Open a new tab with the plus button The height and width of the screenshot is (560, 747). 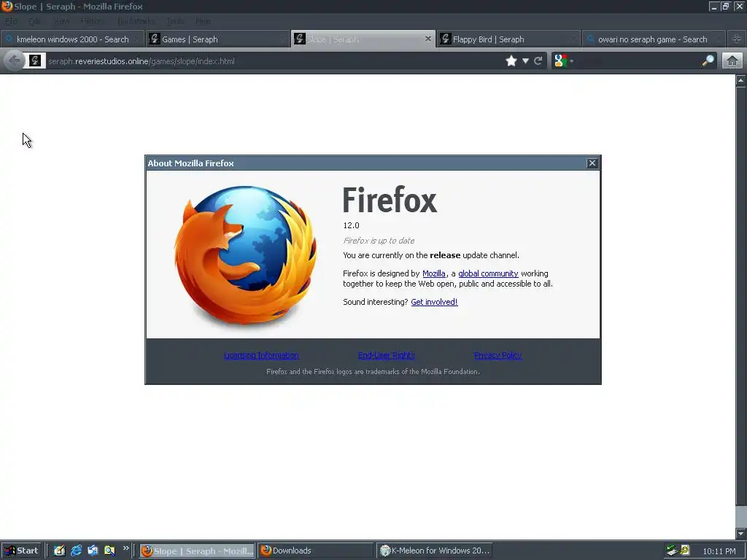tap(737, 39)
